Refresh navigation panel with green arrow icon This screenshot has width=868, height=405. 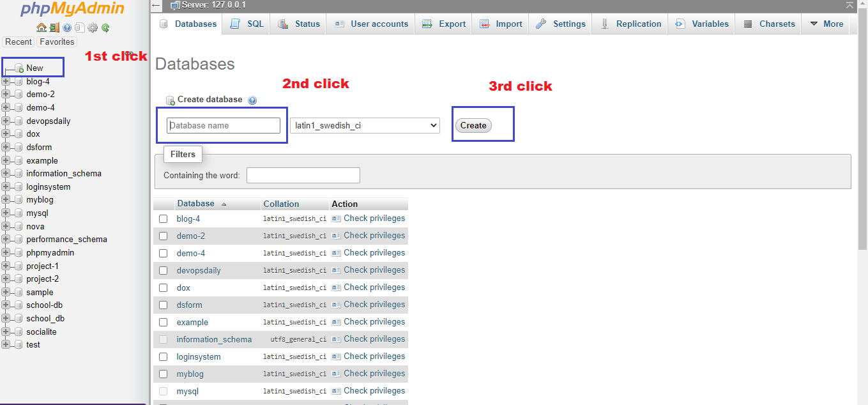tap(105, 27)
